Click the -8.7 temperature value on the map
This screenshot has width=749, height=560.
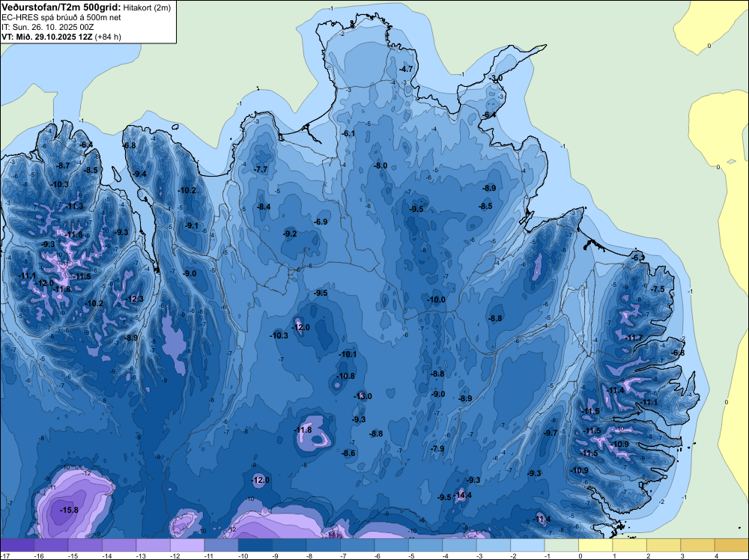[63, 165]
